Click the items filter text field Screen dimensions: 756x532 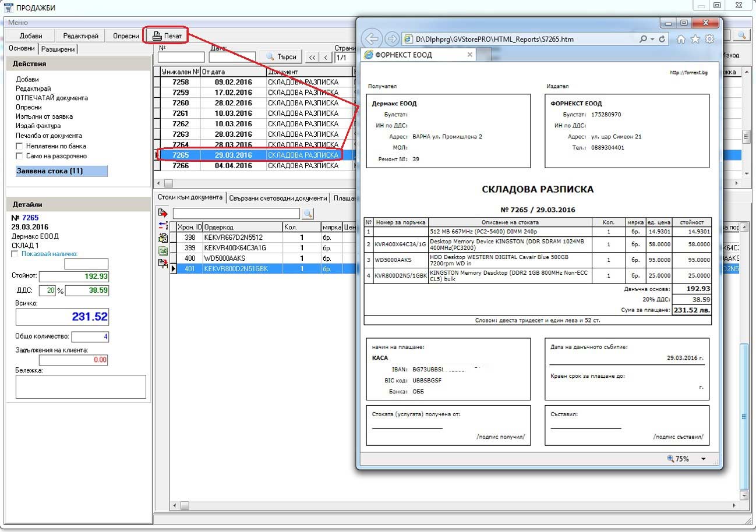point(236,214)
